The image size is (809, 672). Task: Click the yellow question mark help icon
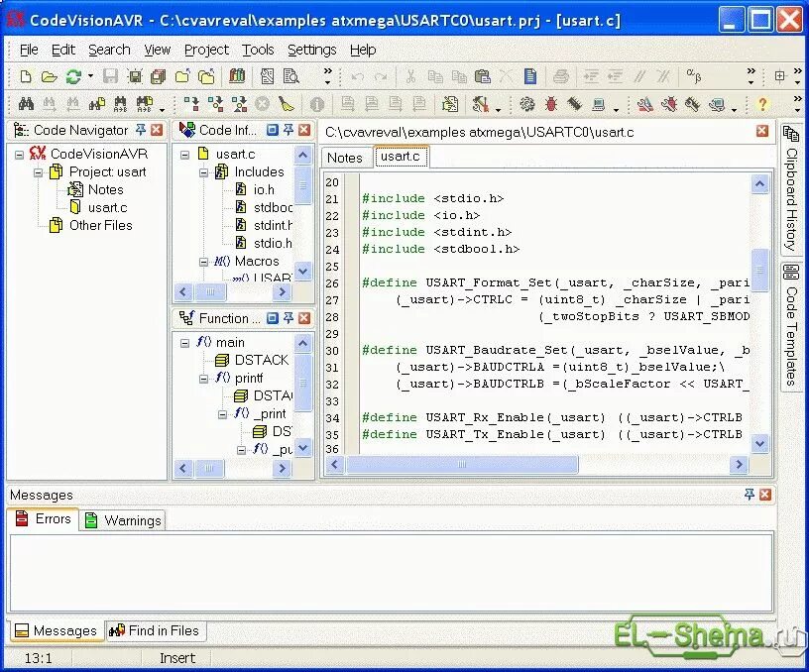pyautogui.click(x=762, y=105)
